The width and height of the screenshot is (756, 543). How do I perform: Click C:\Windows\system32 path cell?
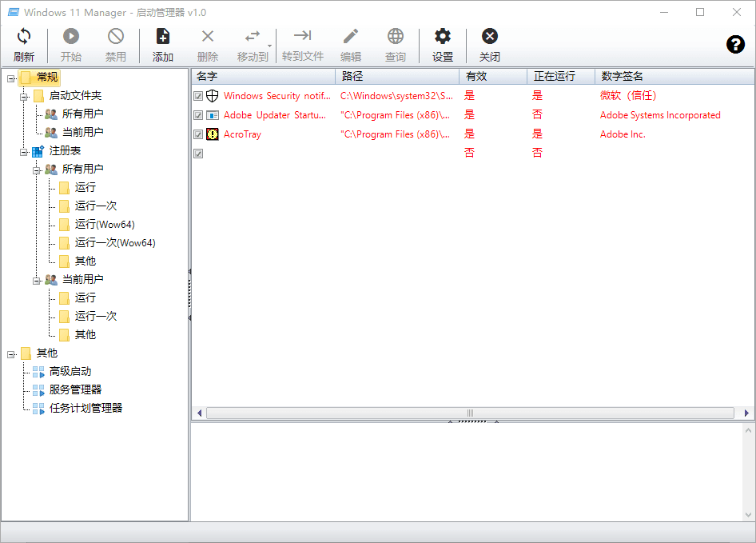397,96
